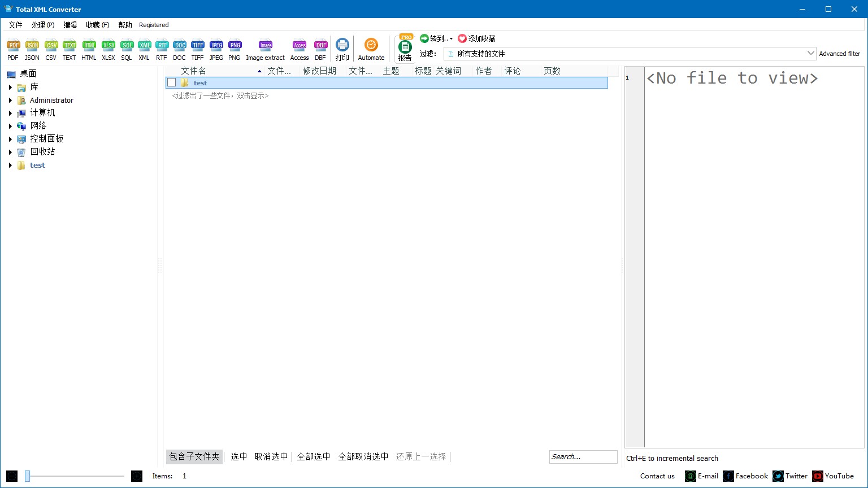Click the Registered menu item
The height and width of the screenshot is (488, 868).
click(154, 25)
